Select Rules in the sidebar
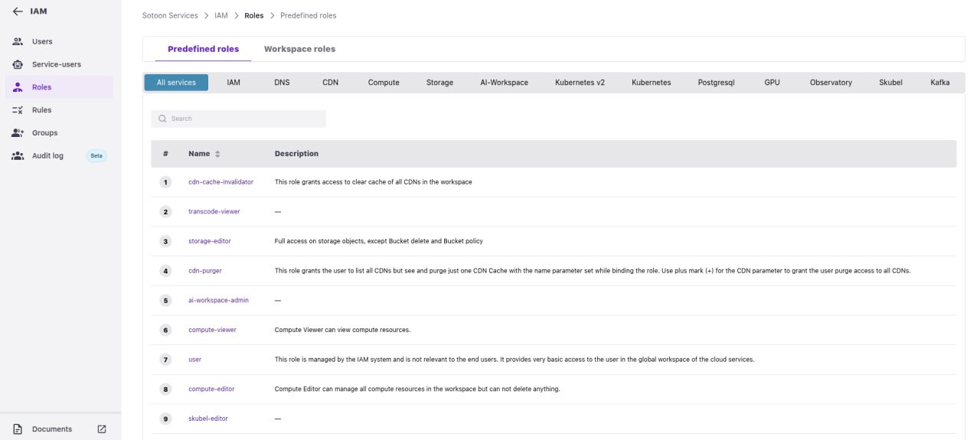Screen dimensions: 980x440 [x=42, y=110]
